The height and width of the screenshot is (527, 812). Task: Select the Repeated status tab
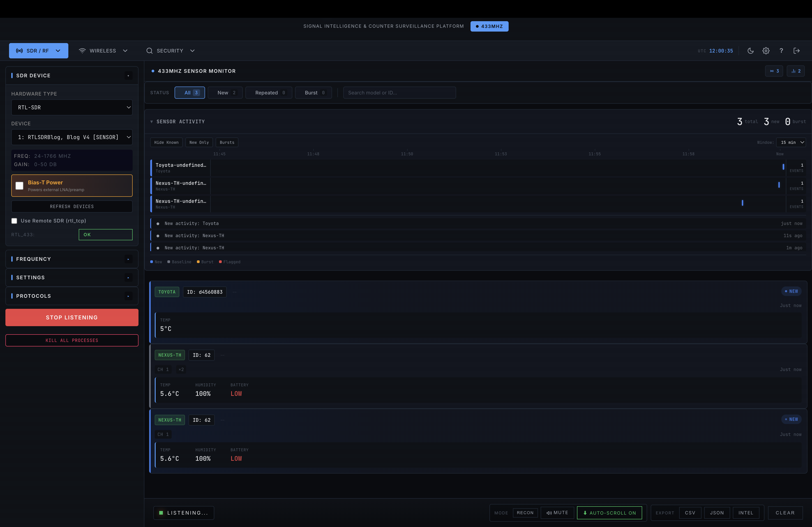268,93
